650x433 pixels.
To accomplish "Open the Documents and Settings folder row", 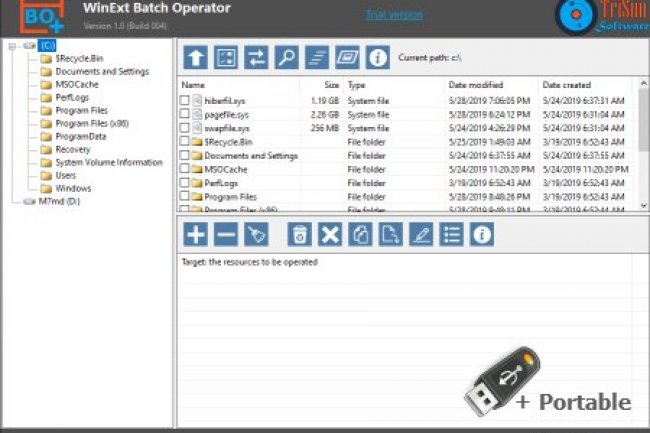I will (x=251, y=156).
